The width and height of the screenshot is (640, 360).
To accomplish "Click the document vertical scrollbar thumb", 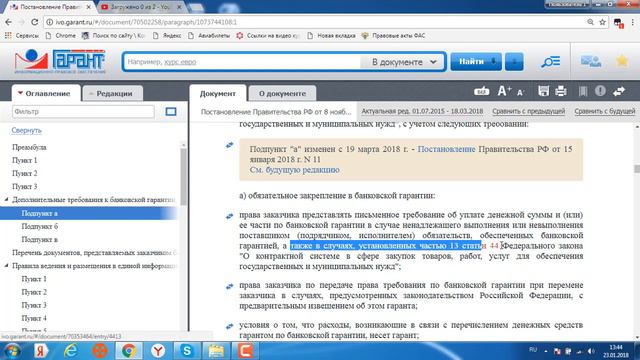I will tap(637, 169).
